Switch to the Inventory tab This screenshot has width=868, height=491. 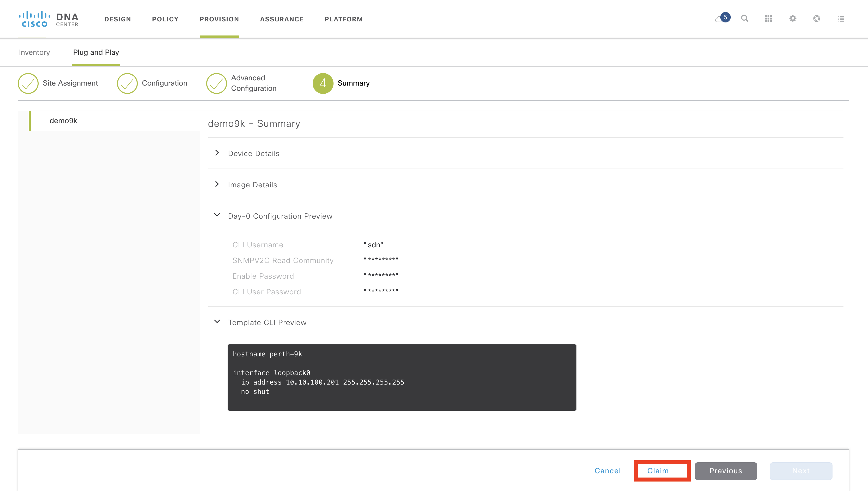(x=34, y=52)
